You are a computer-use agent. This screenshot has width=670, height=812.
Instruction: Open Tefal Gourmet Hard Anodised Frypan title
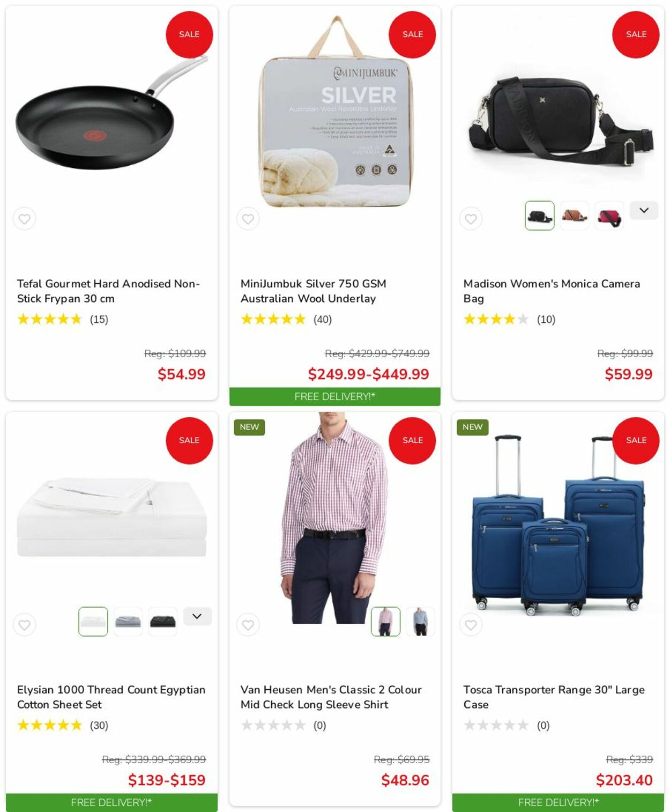[x=108, y=291]
